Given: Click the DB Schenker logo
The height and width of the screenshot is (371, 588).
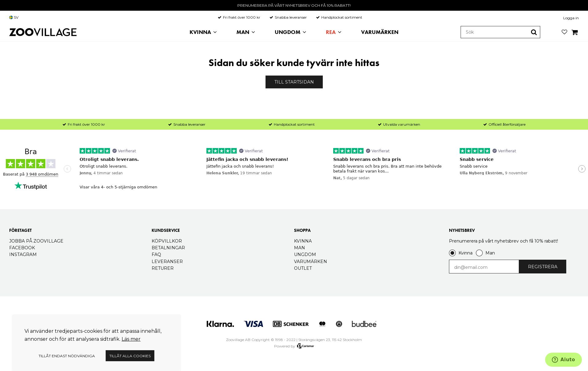Looking at the screenshot, I should click(291, 324).
